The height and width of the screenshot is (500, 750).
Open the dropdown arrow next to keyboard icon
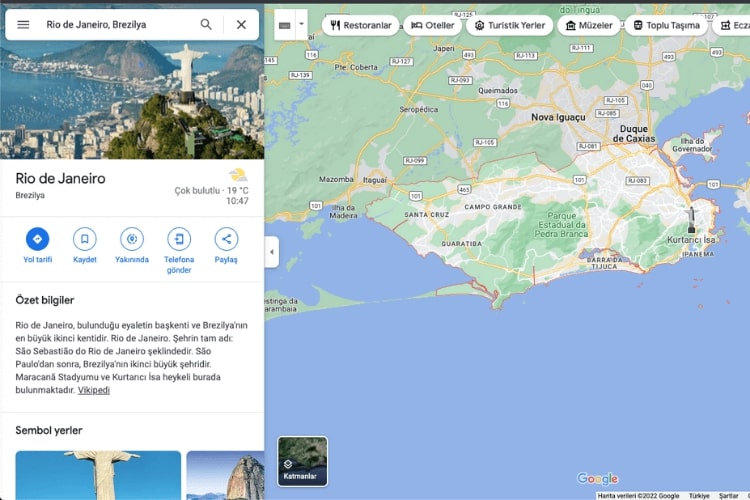click(x=301, y=24)
